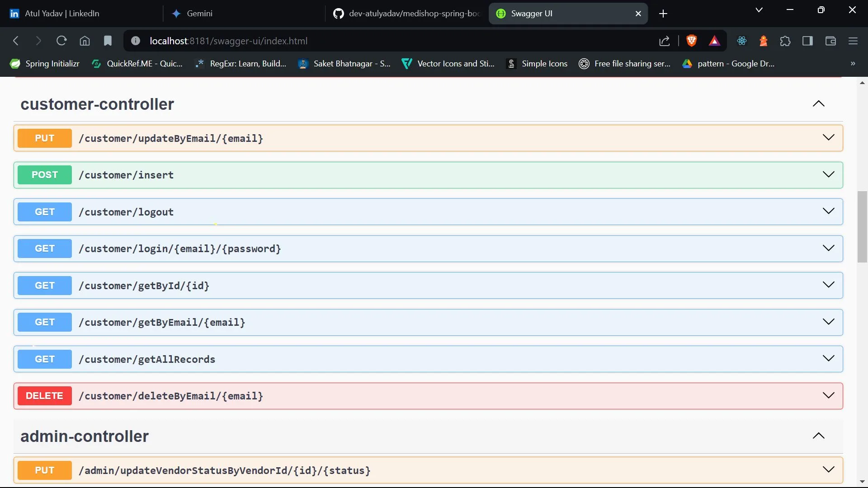Open the tab search dropdown arrow
The width and height of the screenshot is (868, 488).
[759, 10]
